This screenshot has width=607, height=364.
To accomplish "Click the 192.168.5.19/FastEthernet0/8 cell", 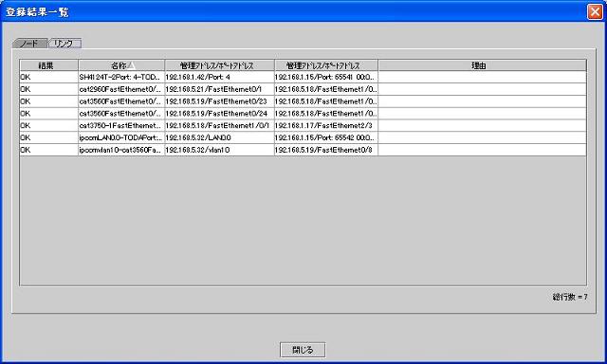I will pyautogui.click(x=326, y=150).
